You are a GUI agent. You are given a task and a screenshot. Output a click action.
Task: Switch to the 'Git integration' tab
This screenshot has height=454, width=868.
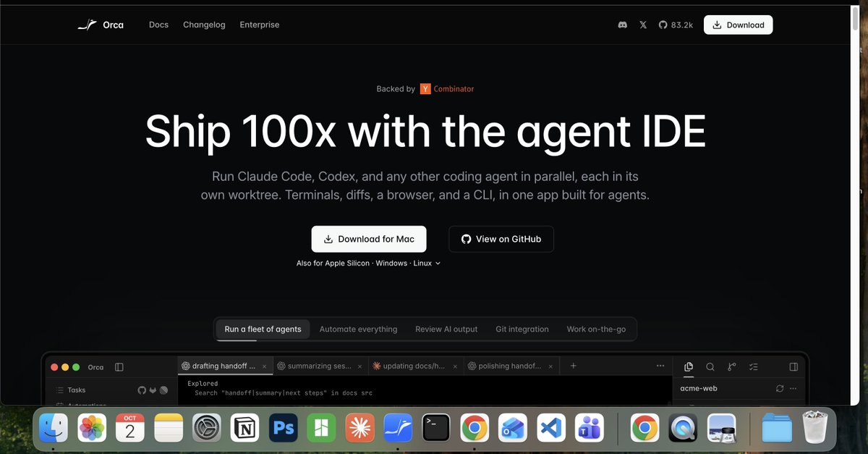pos(522,329)
